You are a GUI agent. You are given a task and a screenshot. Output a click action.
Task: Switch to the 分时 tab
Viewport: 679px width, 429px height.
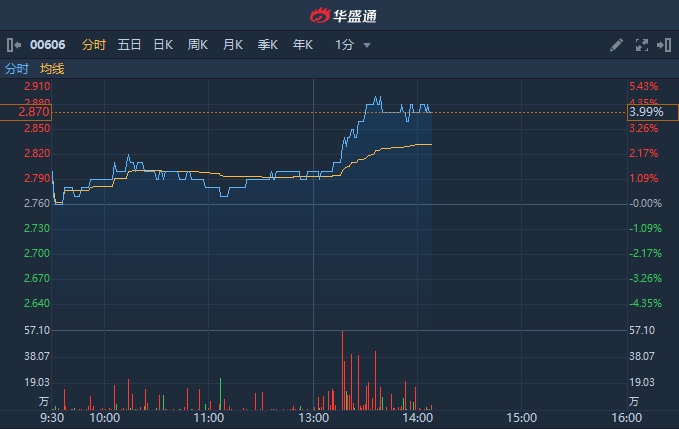[x=94, y=45]
